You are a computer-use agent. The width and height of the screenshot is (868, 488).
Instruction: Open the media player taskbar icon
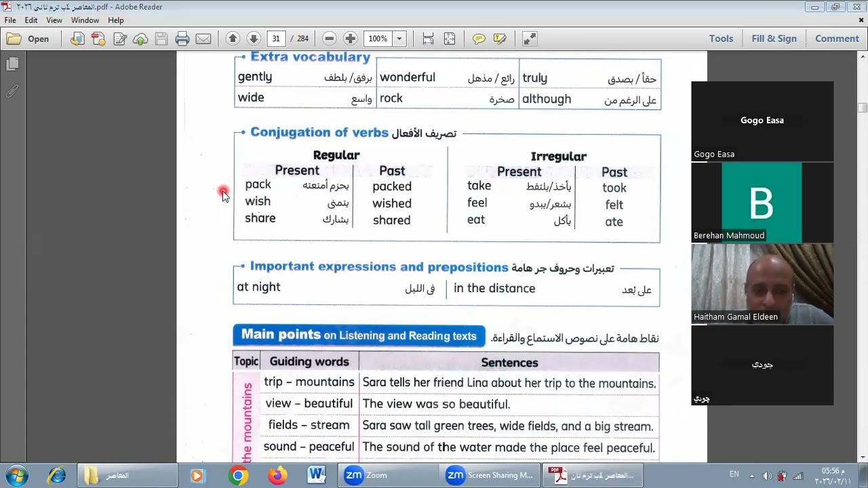tap(197, 476)
